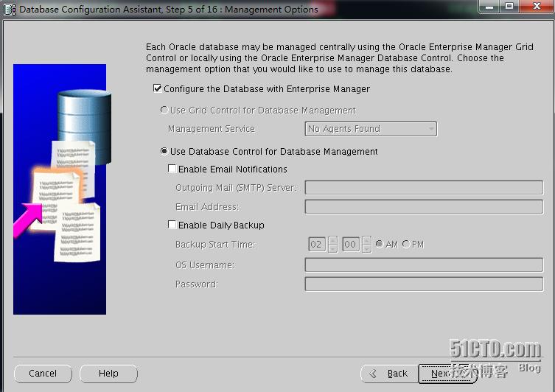This screenshot has height=392, width=555.
Task: Select the PM radio button
Action: (x=406, y=244)
